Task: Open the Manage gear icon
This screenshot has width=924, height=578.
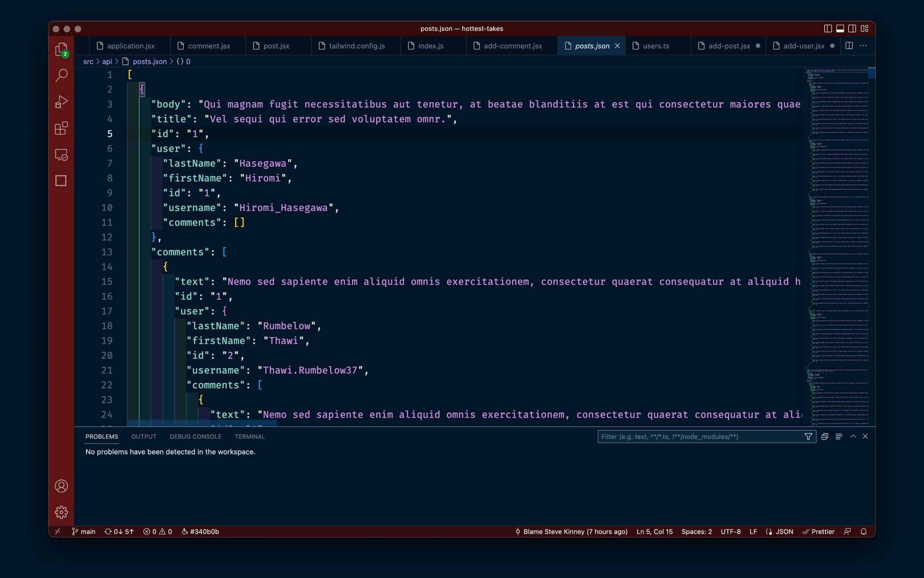Action: coord(61,512)
